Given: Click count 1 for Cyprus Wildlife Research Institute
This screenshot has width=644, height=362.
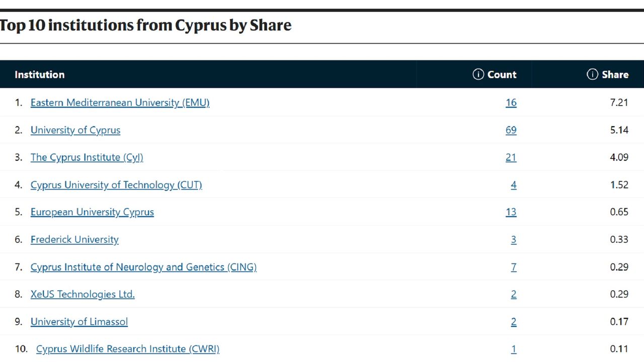Looking at the screenshot, I should [514, 349].
